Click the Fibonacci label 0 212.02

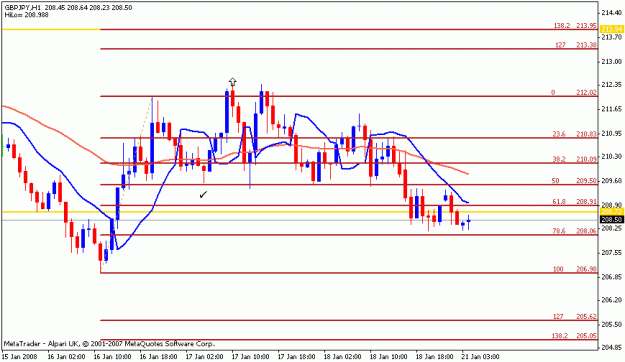574,92
